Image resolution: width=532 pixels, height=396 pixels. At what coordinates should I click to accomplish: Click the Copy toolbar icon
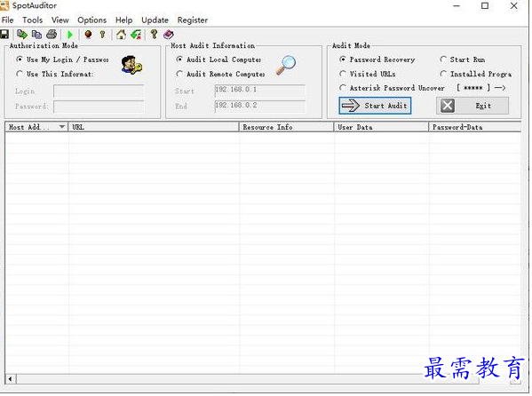point(36,35)
